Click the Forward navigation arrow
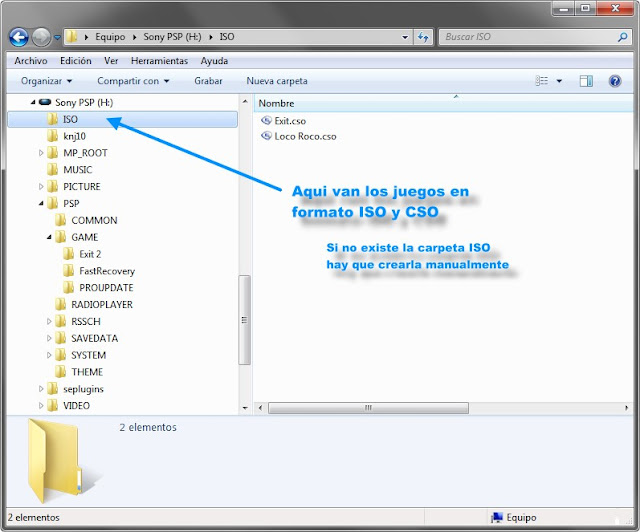This screenshot has width=640, height=532. click(x=41, y=37)
